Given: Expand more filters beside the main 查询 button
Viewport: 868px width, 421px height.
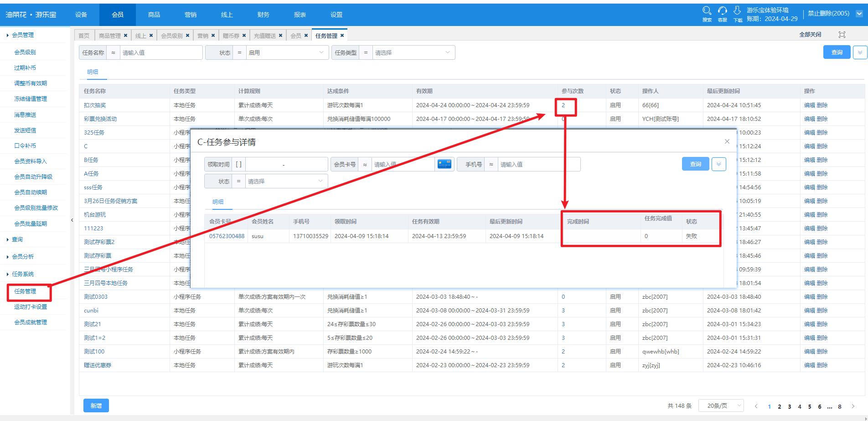Looking at the screenshot, I should coord(860,52).
